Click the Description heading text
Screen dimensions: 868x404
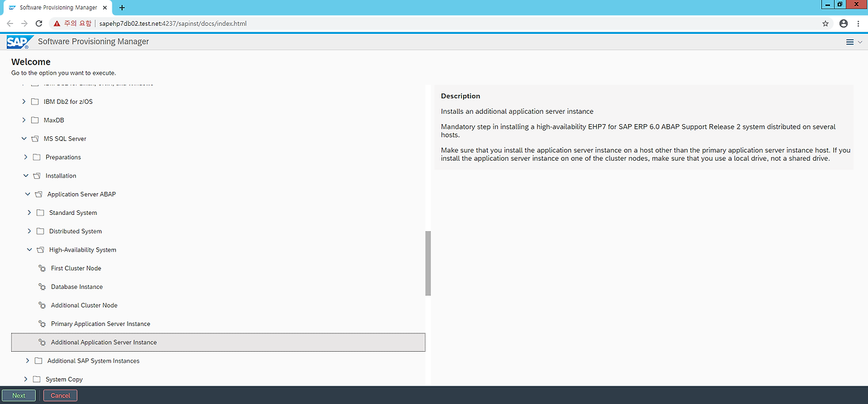[x=460, y=96]
